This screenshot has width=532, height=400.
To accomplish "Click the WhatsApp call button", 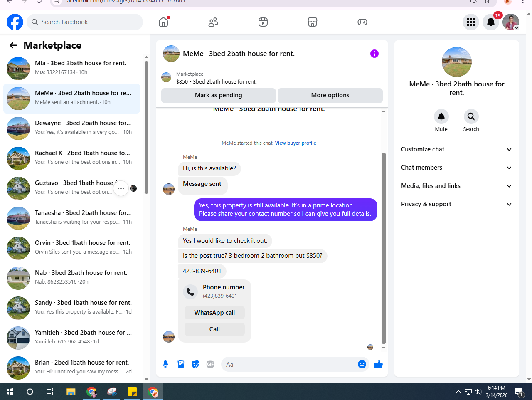I will coord(214,313).
